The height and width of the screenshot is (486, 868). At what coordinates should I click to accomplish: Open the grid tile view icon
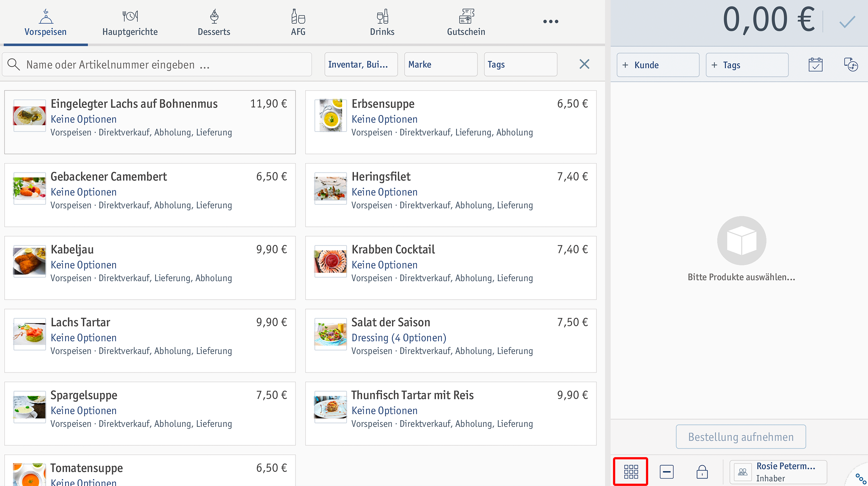[x=631, y=472]
